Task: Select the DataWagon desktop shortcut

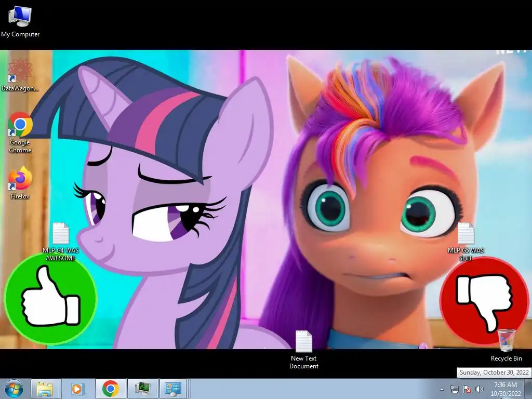Action: click(x=20, y=75)
